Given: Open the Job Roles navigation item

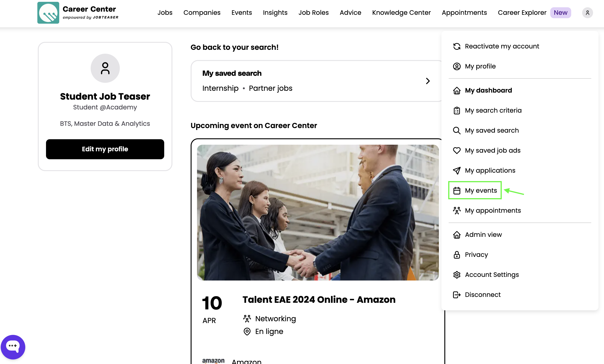Looking at the screenshot, I should pos(313,13).
